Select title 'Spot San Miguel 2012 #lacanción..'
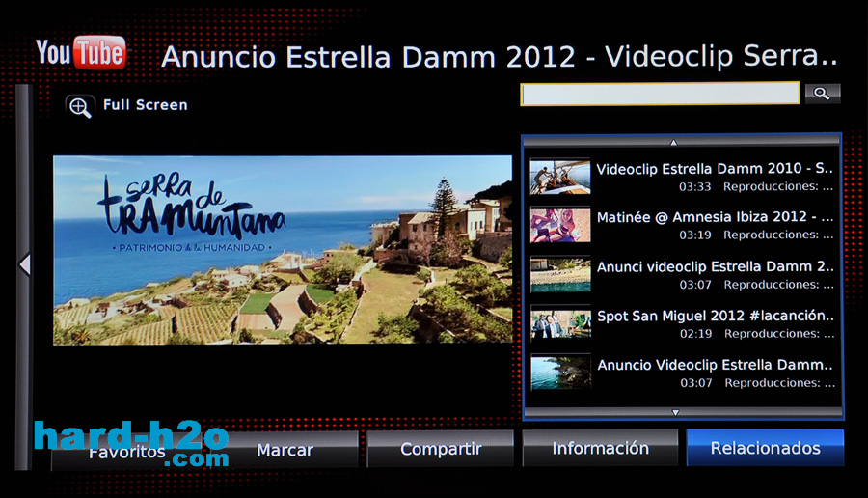Image resolution: width=868 pixels, height=498 pixels. point(716,316)
